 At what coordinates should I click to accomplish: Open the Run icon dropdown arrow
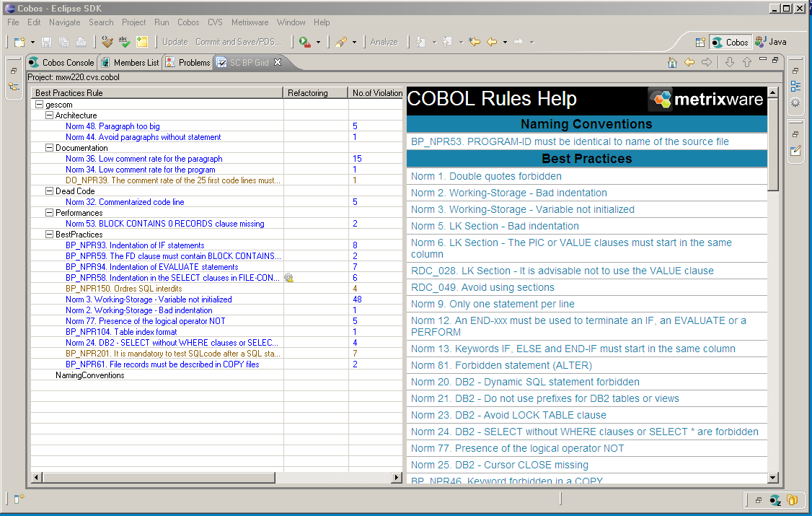(x=318, y=43)
